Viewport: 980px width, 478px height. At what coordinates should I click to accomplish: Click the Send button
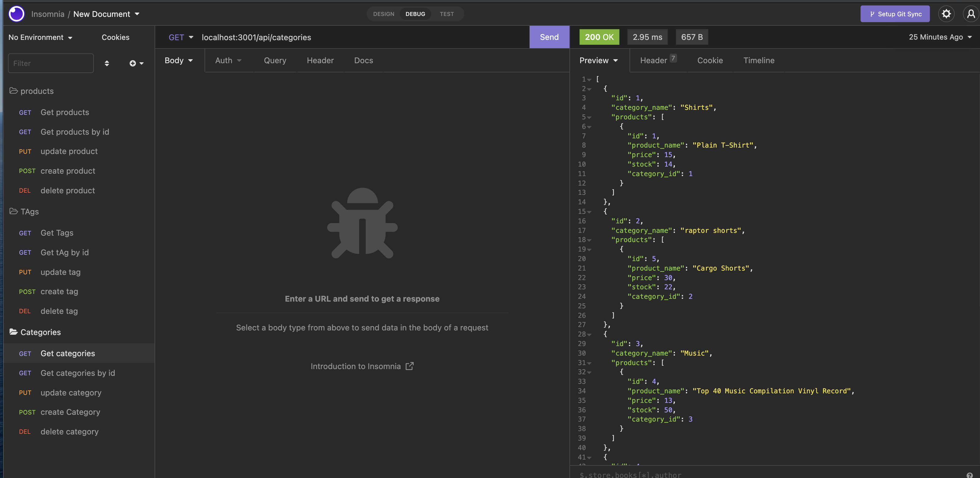[549, 37]
